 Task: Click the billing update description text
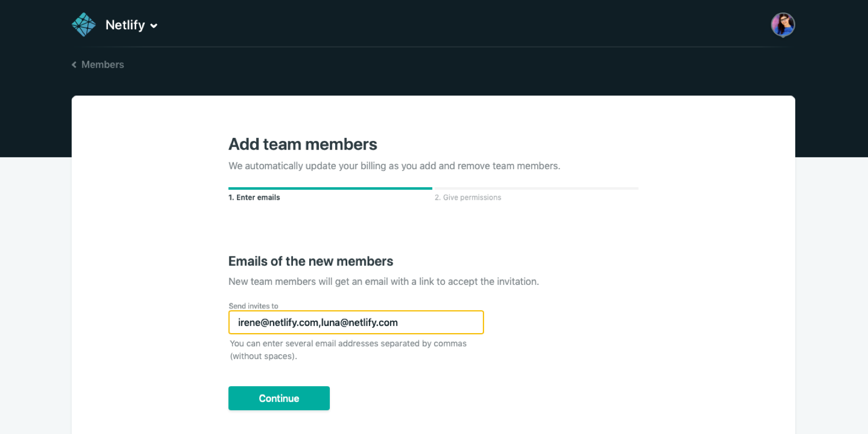pos(394,166)
